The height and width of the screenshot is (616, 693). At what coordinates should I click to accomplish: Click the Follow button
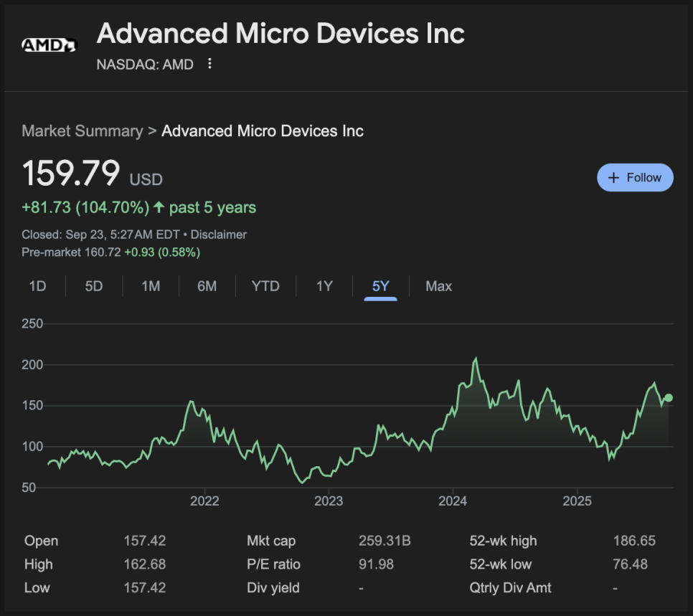click(635, 178)
